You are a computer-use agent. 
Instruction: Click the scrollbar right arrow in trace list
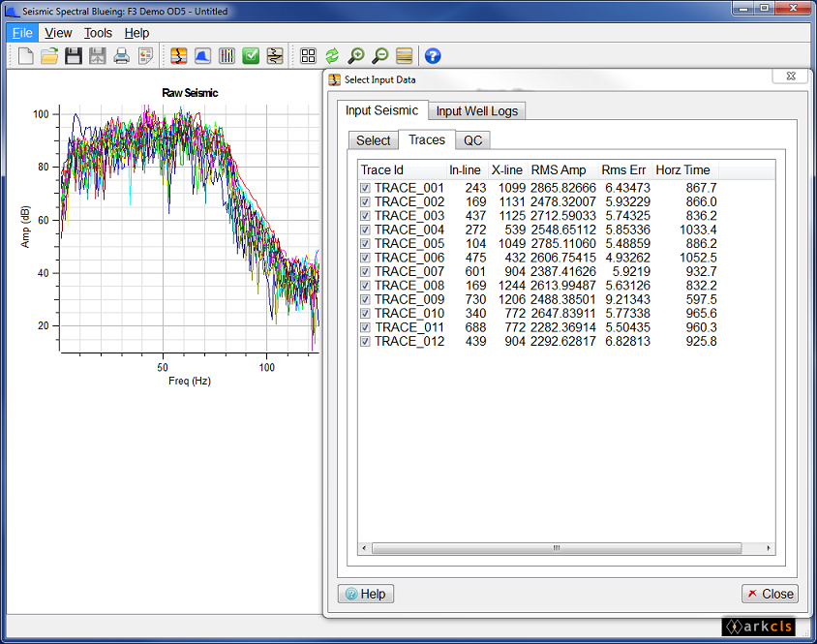point(769,548)
